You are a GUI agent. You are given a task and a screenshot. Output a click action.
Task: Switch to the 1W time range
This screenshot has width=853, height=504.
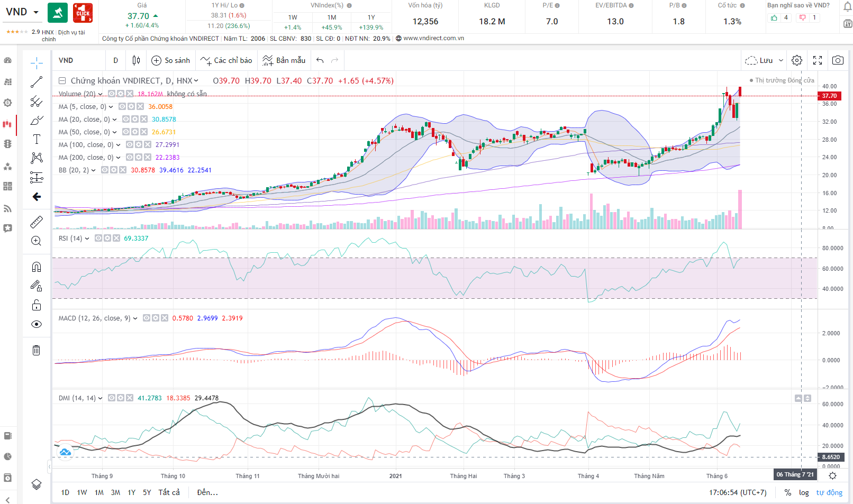pos(82,492)
